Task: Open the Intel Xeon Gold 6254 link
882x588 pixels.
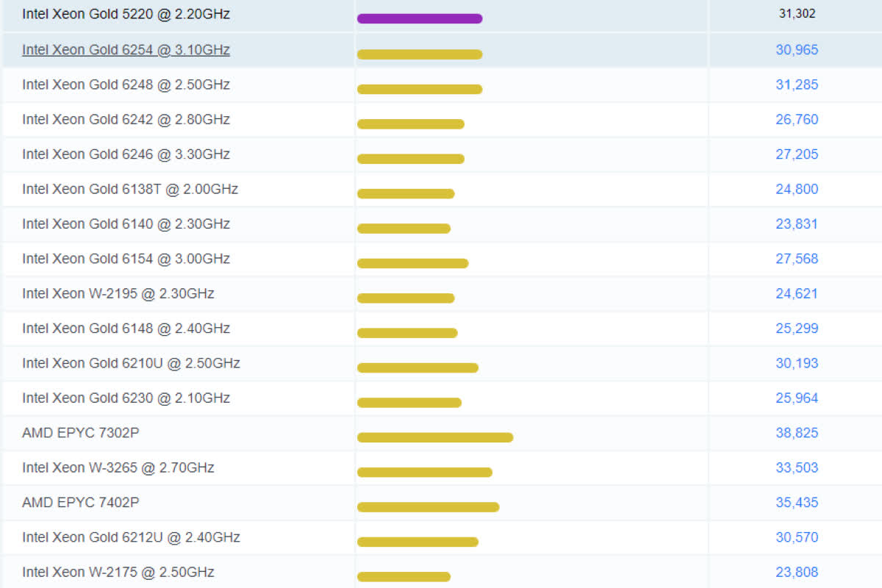Action: pos(126,50)
